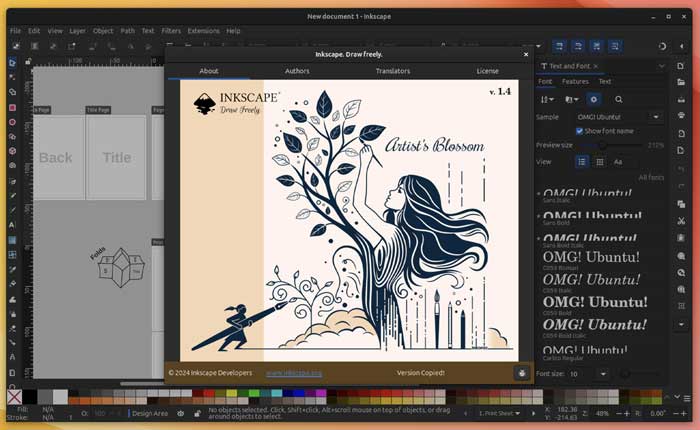Select the 3D Box tool
This screenshot has width=700, height=430.
click(x=12, y=151)
